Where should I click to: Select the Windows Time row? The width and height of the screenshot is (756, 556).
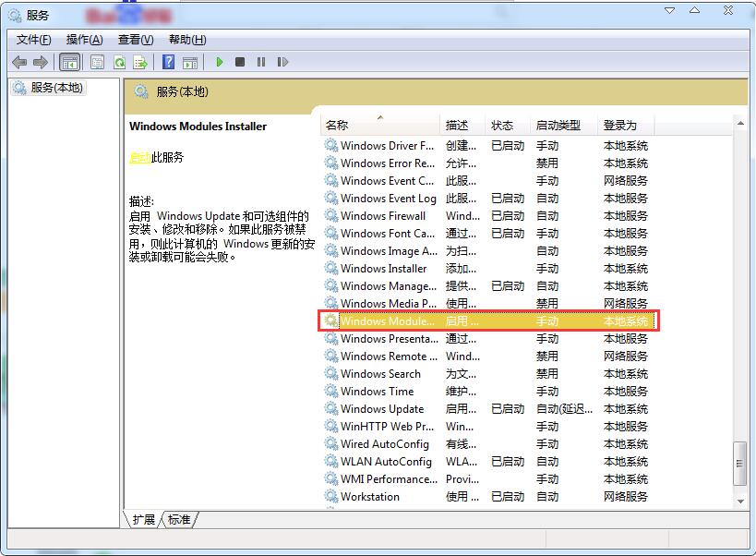coord(488,391)
